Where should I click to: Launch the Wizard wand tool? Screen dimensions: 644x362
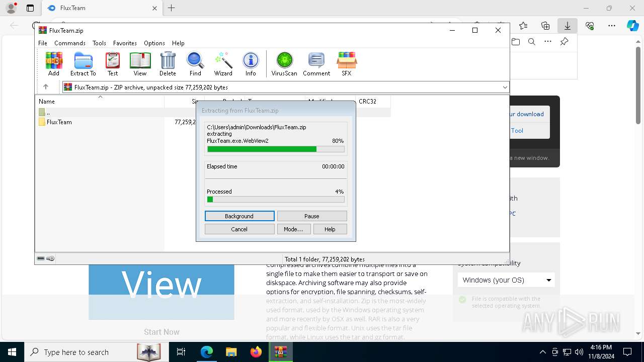pos(223,64)
